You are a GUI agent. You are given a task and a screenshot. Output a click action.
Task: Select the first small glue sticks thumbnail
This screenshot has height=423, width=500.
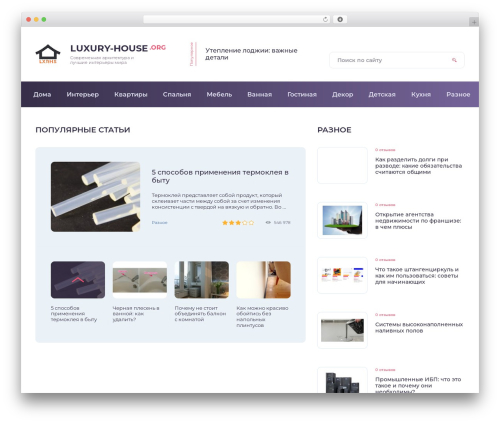click(78, 280)
